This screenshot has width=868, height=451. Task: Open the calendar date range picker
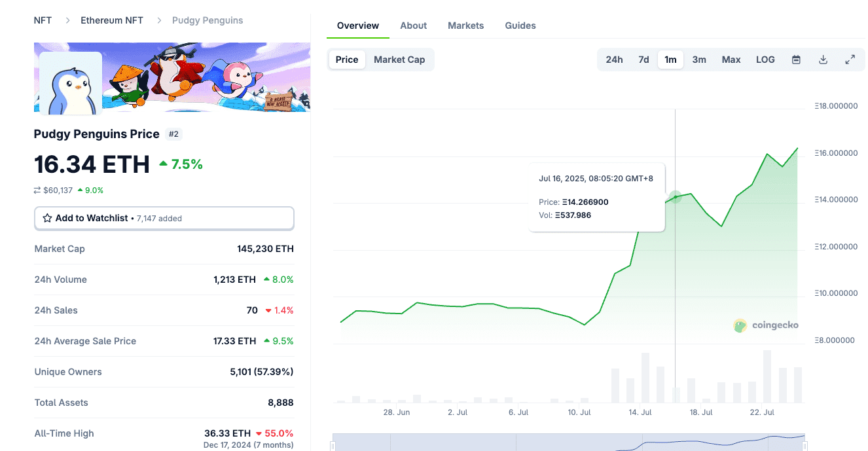click(796, 60)
